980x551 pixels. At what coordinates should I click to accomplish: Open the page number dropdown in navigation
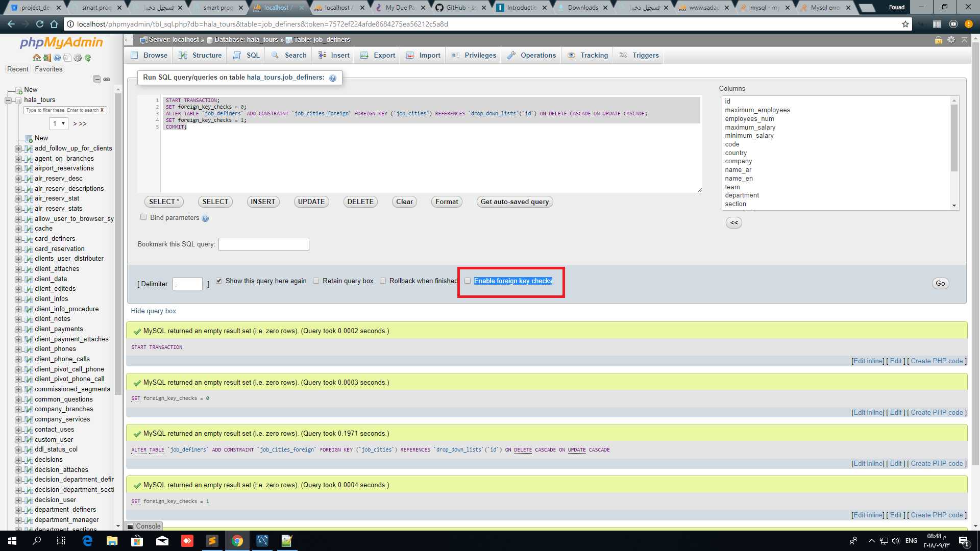[59, 123]
